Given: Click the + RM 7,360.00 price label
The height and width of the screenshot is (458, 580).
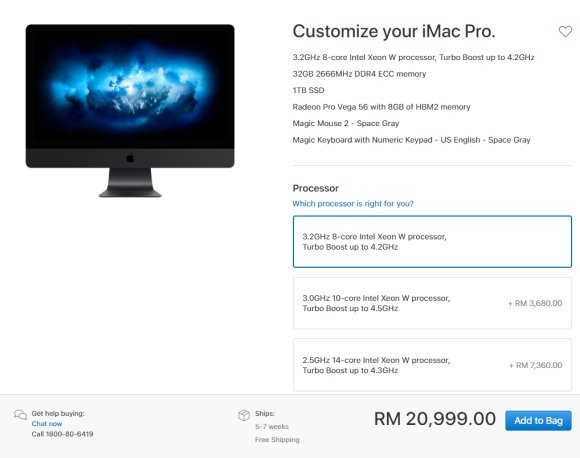Looking at the screenshot, I should [535, 366].
